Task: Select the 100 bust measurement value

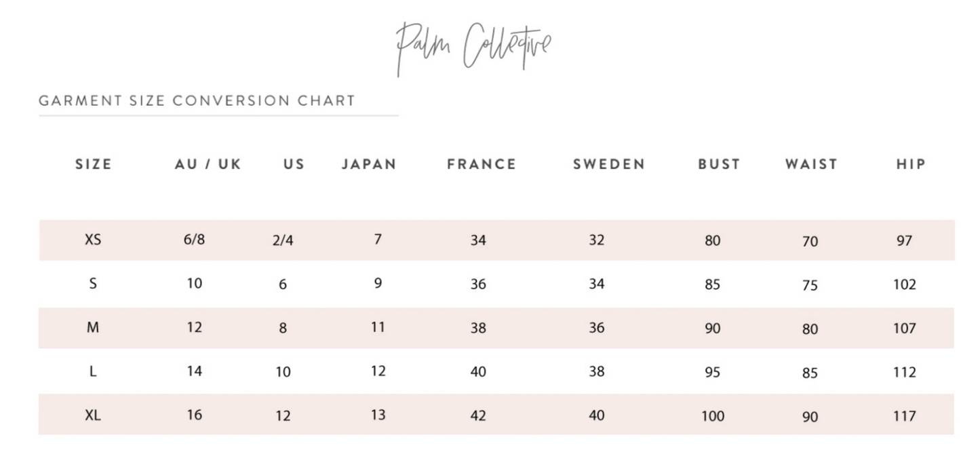Action: coord(713,417)
